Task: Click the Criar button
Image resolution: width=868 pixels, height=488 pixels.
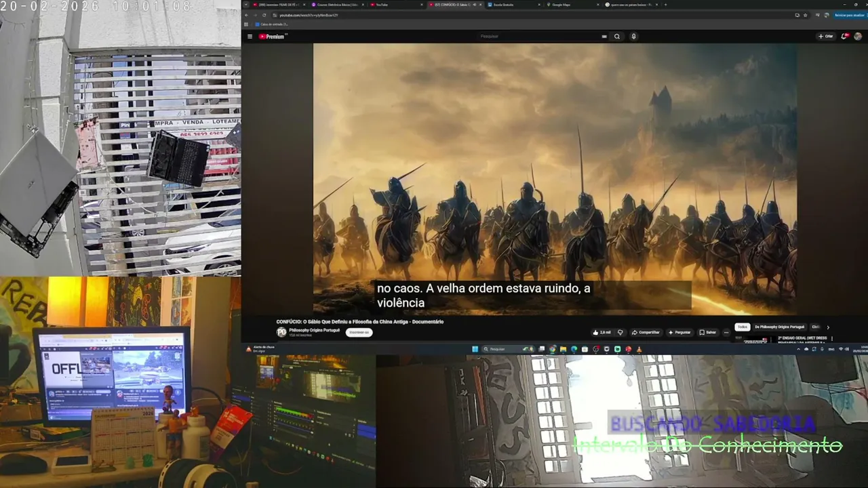Action: coord(826,37)
